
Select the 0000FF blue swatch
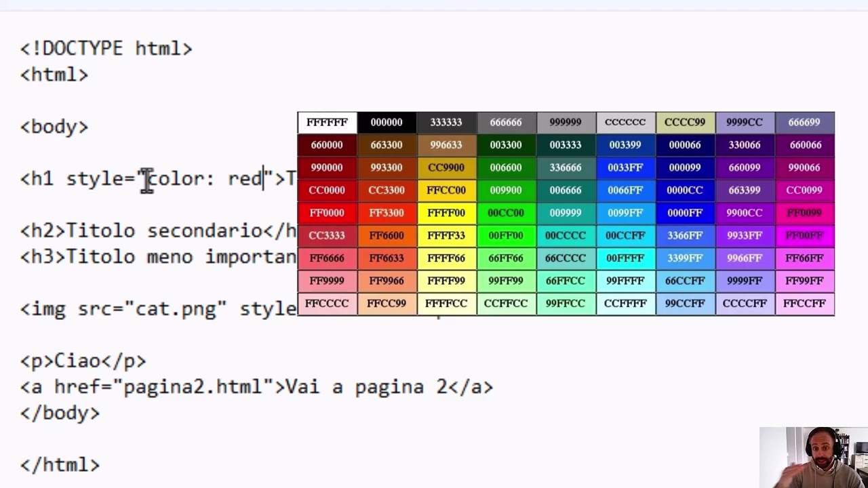pos(685,213)
